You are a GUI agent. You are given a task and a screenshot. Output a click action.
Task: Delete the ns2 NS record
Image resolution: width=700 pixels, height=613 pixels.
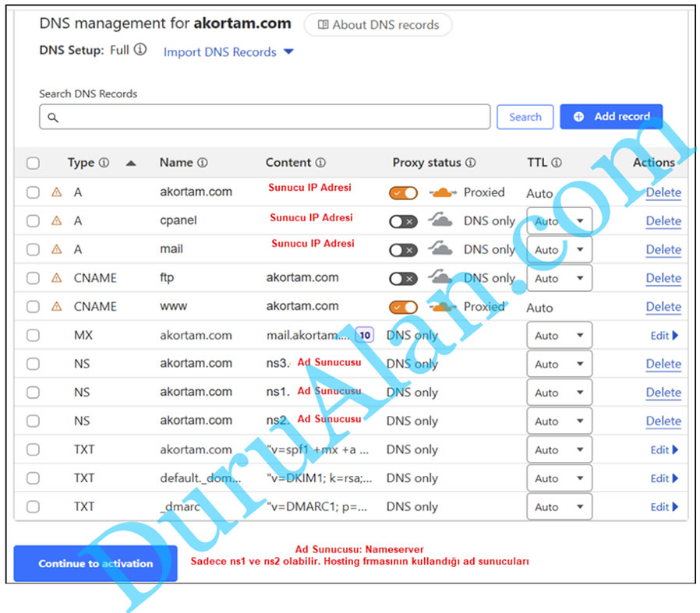click(x=663, y=421)
